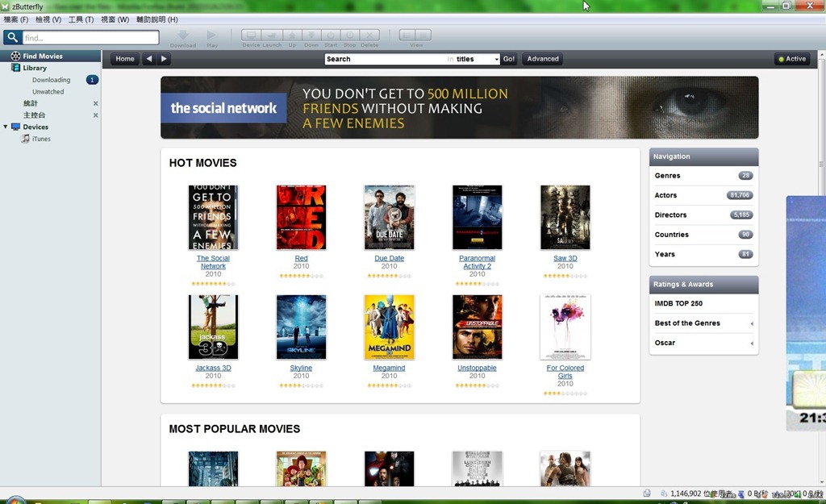Viewport: 826px width, 504px height.
Task: Click the Down toolbar icon
Action: pos(311,35)
